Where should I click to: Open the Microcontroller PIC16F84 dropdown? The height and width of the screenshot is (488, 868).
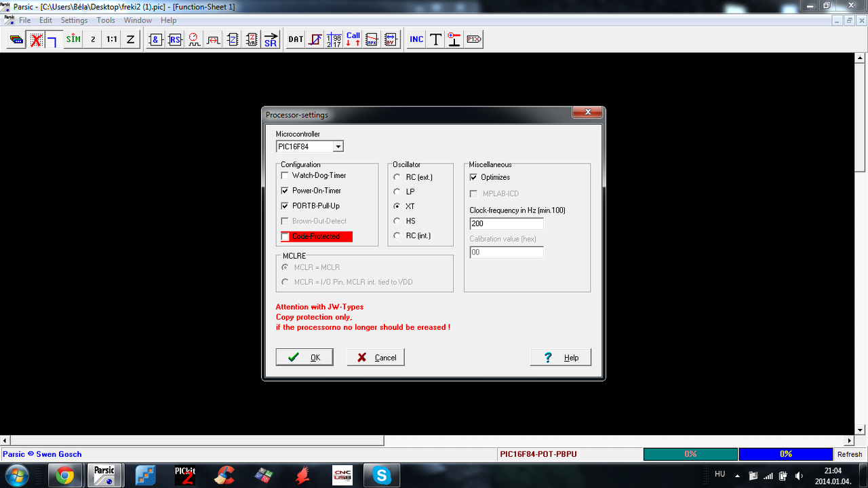pyautogui.click(x=338, y=147)
